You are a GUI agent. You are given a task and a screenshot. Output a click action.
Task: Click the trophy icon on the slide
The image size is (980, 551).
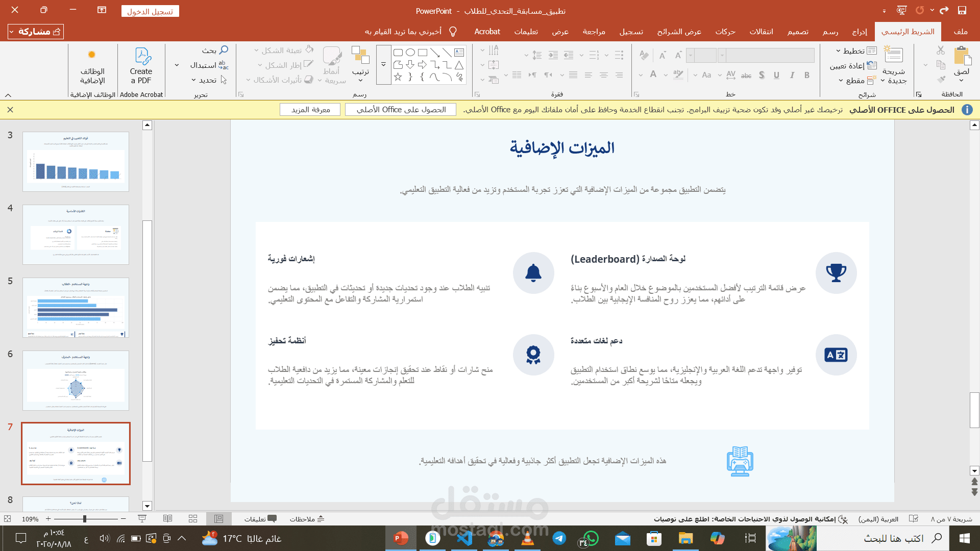[836, 272]
